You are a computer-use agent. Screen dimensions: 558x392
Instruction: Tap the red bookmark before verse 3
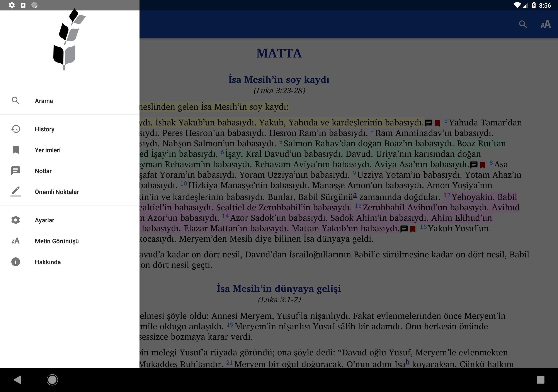click(x=437, y=123)
